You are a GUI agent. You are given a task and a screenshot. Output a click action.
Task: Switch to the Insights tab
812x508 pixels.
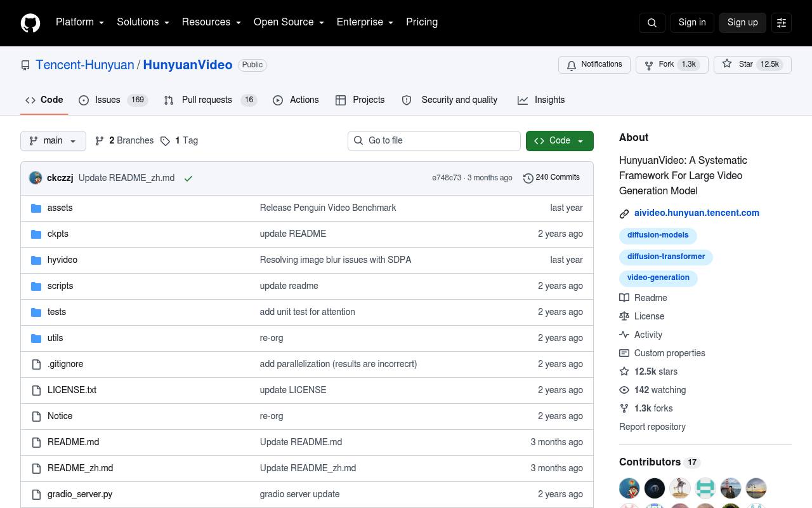tap(541, 100)
